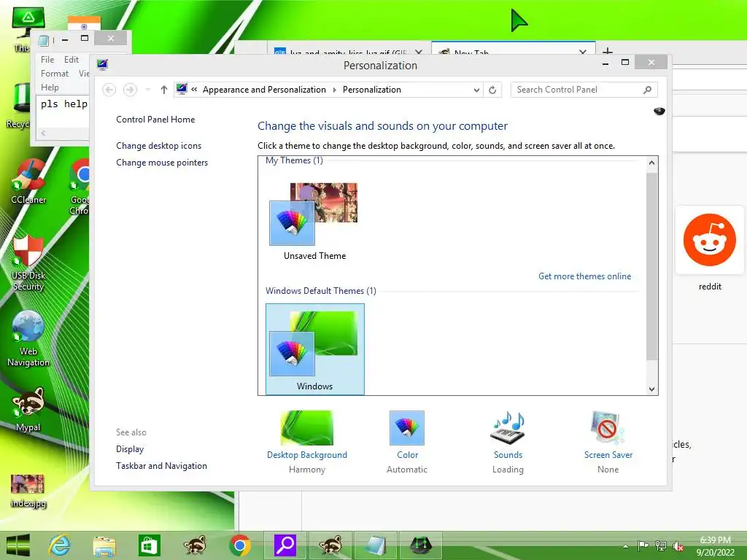Click the network tray icon

click(661, 546)
